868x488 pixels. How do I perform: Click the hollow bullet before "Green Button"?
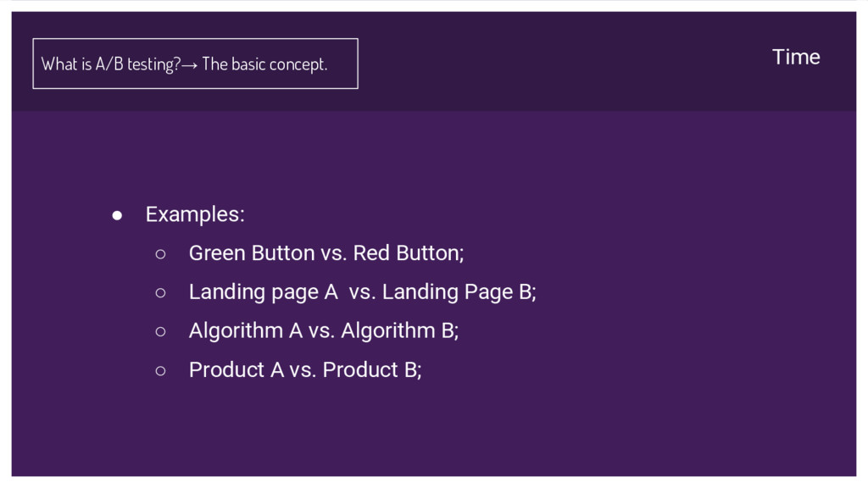[160, 253]
